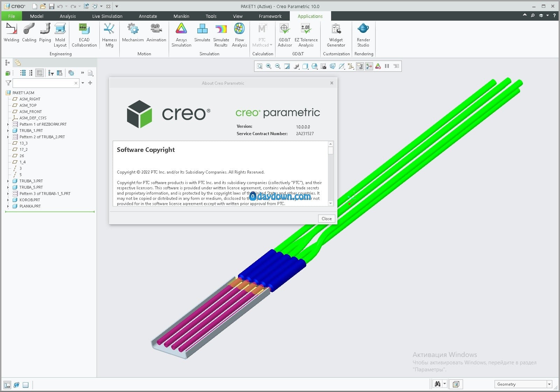Image resolution: width=560 pixels, height=392 pixels.
Task: Switch to the Model ribbon tab
Action: coord(36,16)
